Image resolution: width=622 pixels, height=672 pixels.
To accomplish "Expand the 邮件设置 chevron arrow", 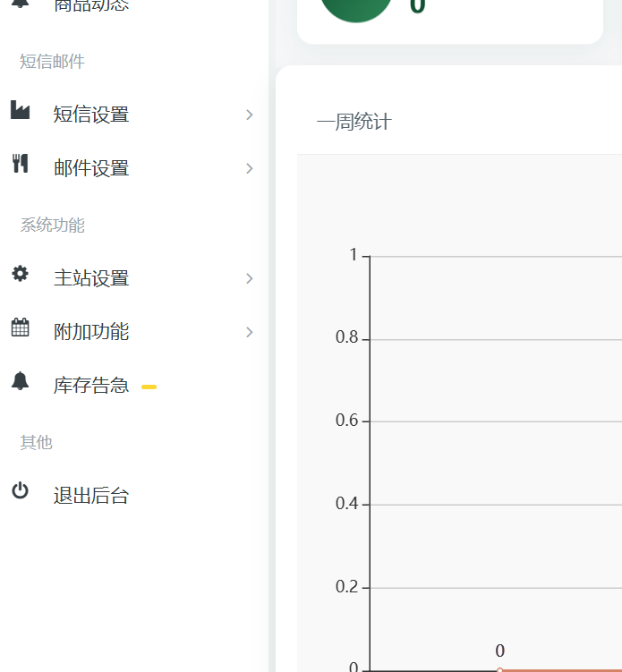I will [x=250, y=168].
